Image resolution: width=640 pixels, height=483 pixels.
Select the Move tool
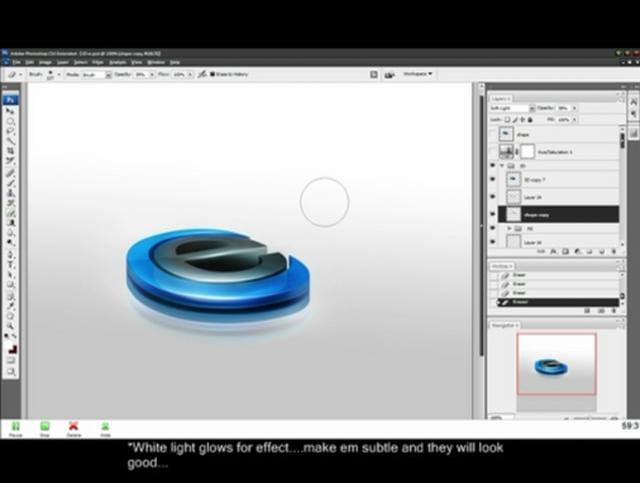[10, 111]
